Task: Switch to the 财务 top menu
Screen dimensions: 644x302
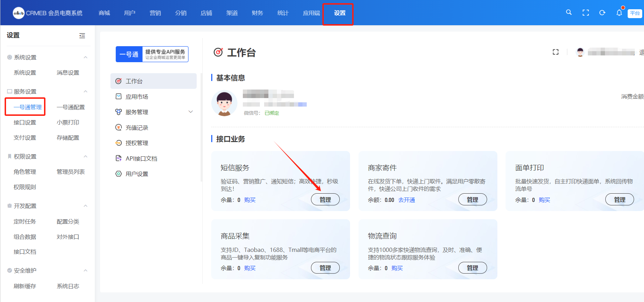Action: [x=257, y=13]
